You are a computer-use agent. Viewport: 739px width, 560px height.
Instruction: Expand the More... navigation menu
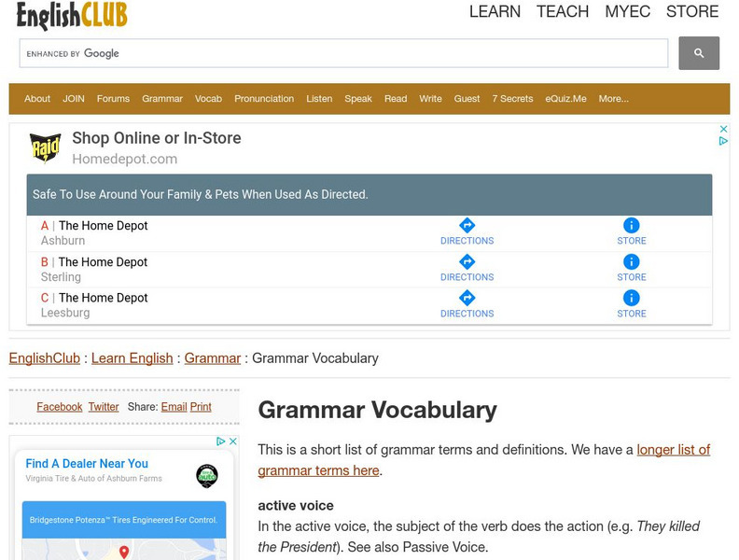tap(613, 99)
